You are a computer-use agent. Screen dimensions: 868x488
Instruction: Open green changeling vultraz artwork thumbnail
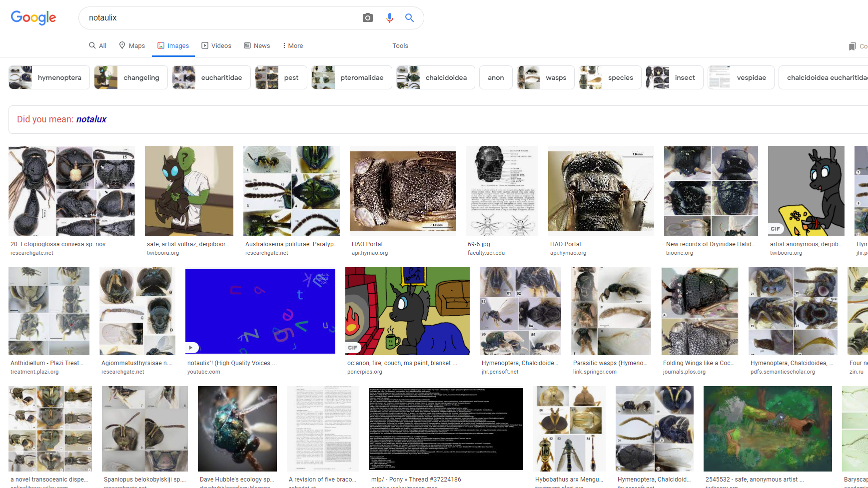pyautogui.click(x=189, y=191)
